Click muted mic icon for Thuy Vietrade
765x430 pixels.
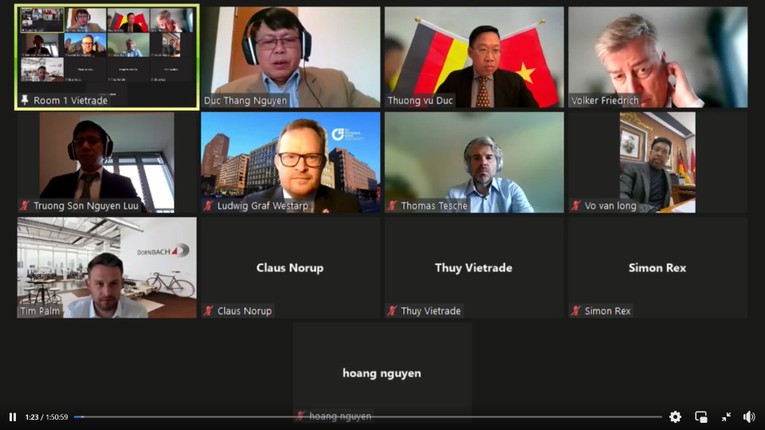click(392, 311)
